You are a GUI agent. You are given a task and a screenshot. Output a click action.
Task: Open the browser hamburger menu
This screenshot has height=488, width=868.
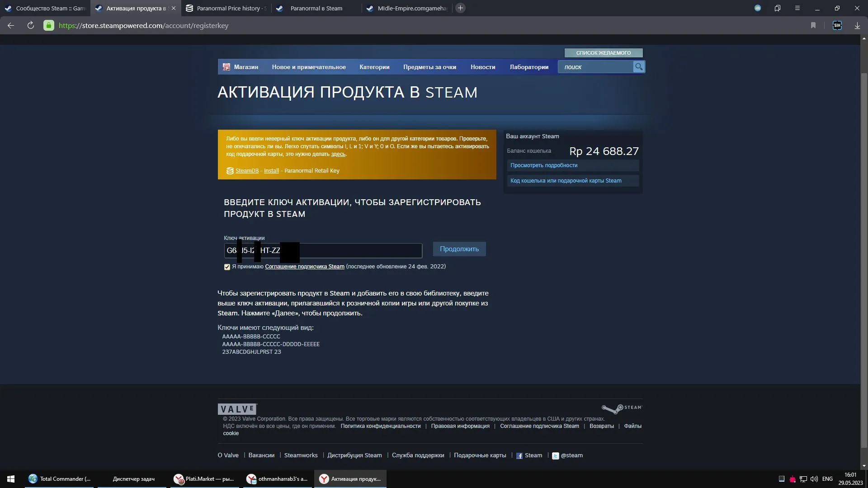[797, 8]
